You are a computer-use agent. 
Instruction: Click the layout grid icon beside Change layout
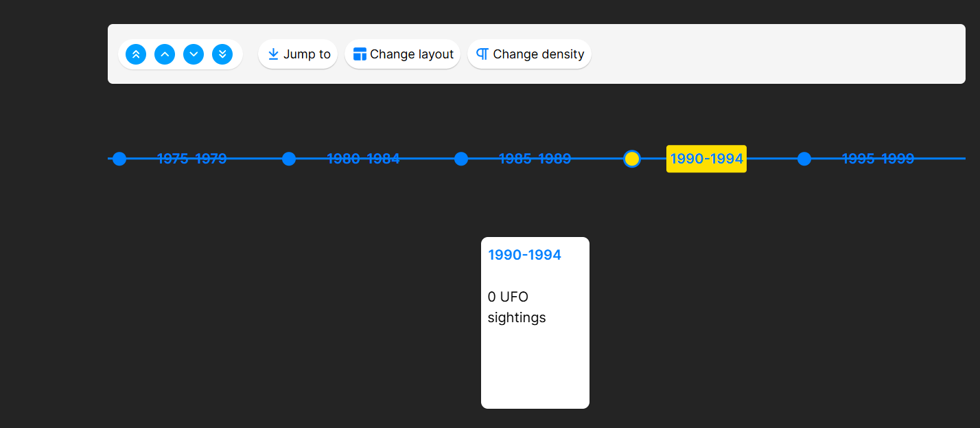point(360,54)
